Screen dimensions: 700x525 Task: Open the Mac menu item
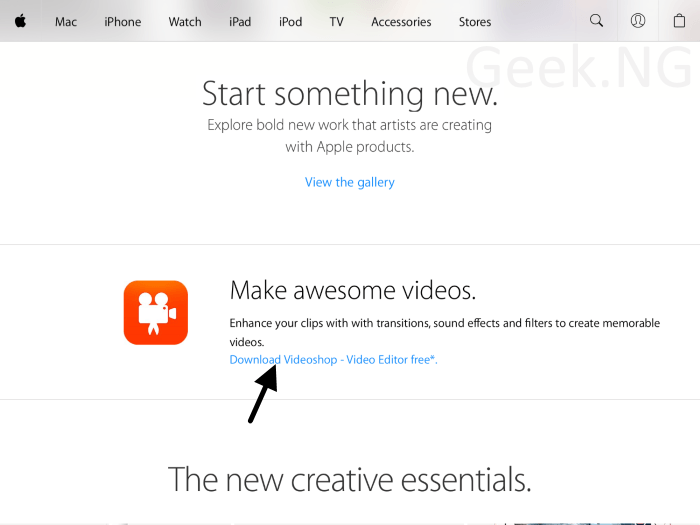tap(66, 22)
